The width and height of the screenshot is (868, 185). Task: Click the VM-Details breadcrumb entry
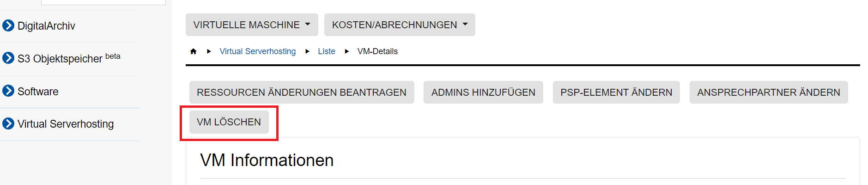(377, 51)
